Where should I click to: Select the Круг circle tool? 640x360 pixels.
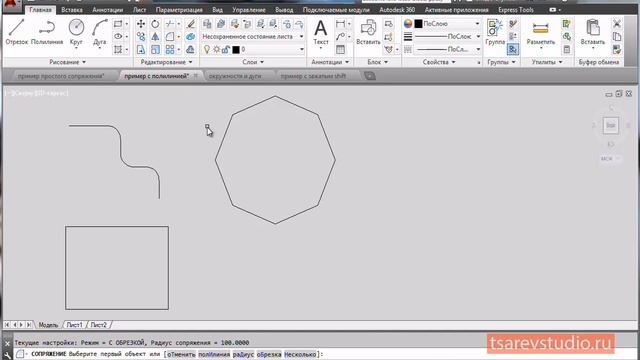76,28
